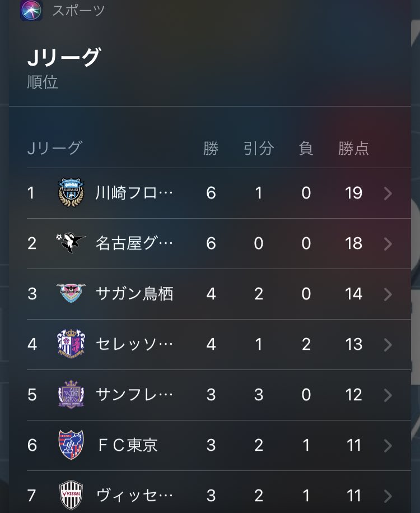Open chevron on the ヴィッセ row
This screenshot has height=513, width=420.
click(388, 496)
